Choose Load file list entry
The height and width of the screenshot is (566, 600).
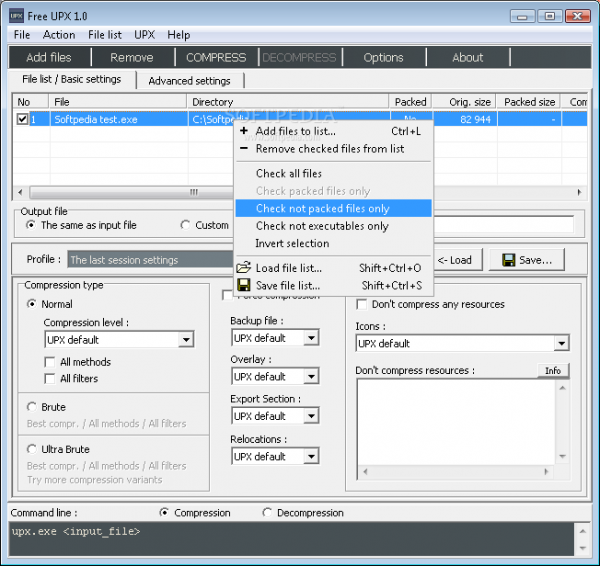(x=334, y=268)
